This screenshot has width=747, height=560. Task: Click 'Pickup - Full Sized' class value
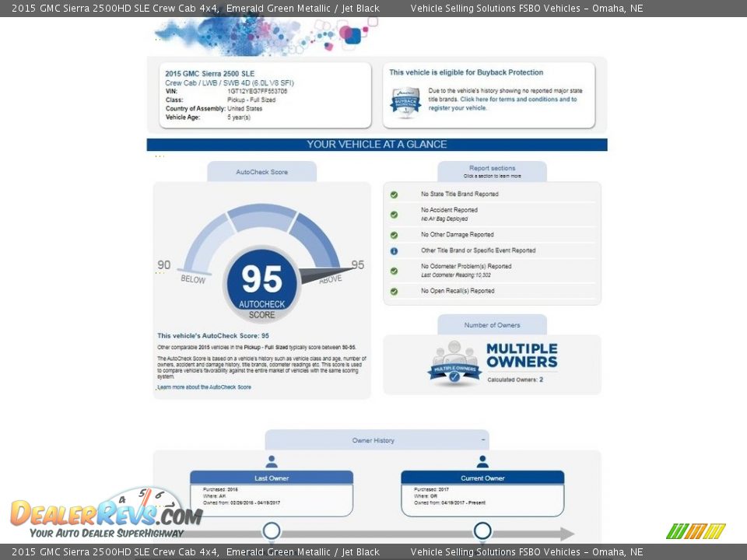(251, 100)
